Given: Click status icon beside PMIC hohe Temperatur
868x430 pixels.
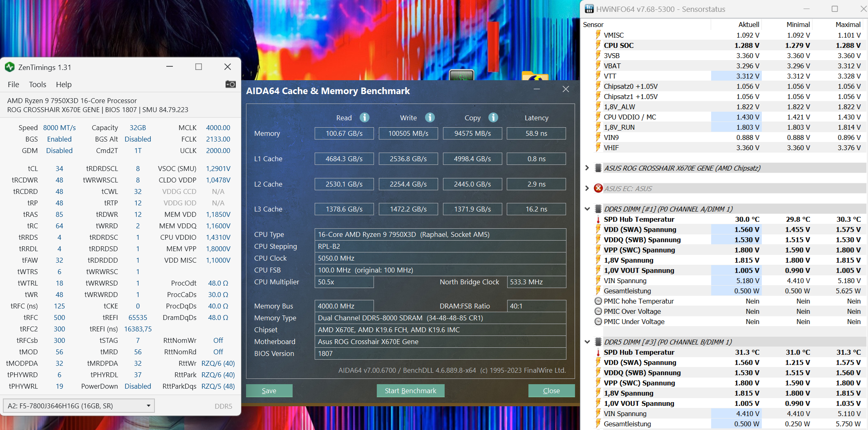Looking at the screenshot, I should point(598,301).
